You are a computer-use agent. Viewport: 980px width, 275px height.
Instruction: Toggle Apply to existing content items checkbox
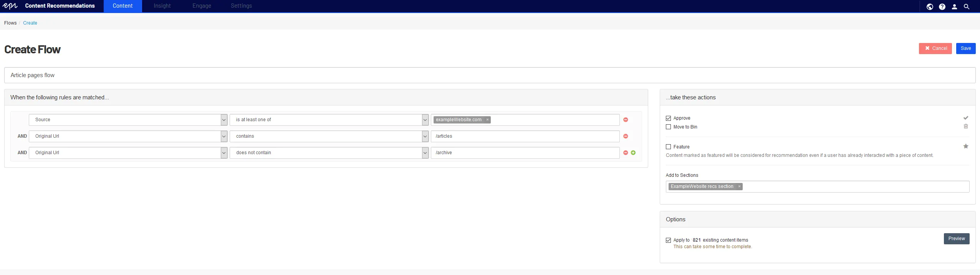coord(668,240)
